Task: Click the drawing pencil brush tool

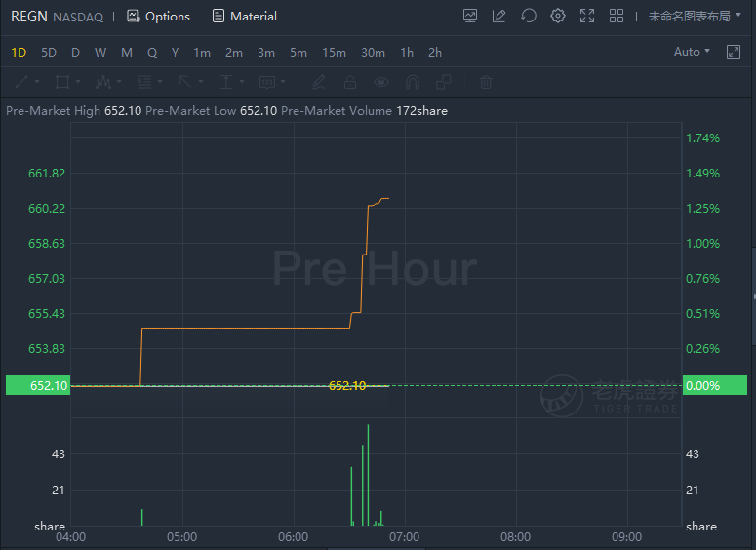Action: point(319,82)
